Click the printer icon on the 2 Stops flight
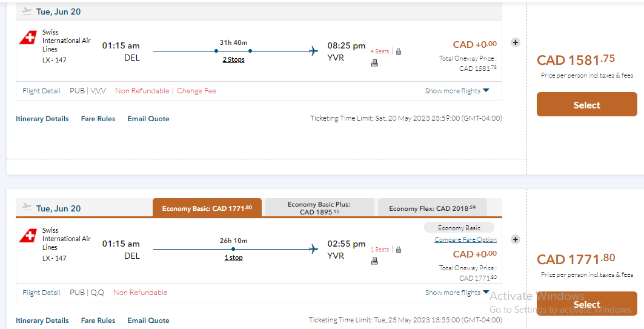The image size is (644, 329). (374, 63)
